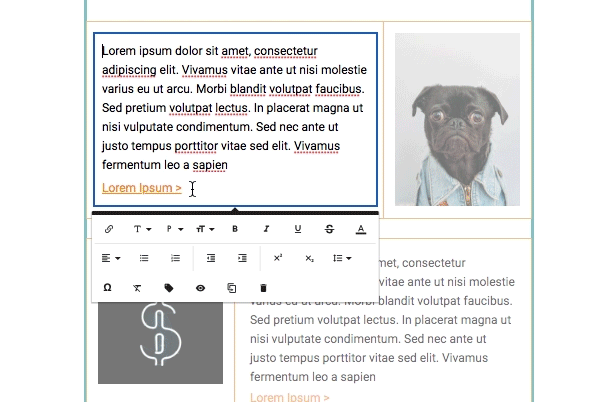This screenshot has width=598, height=402.
Task: Insert an unordered bullet list
Action: (144, 258)
